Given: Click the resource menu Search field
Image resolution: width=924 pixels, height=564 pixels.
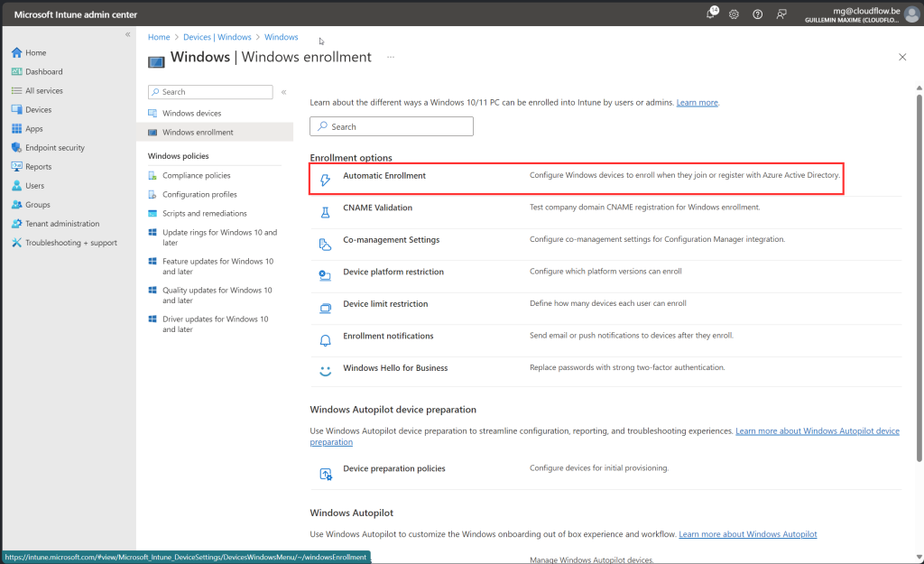Looking at the screenshot, I should click(x=210, y=92).
